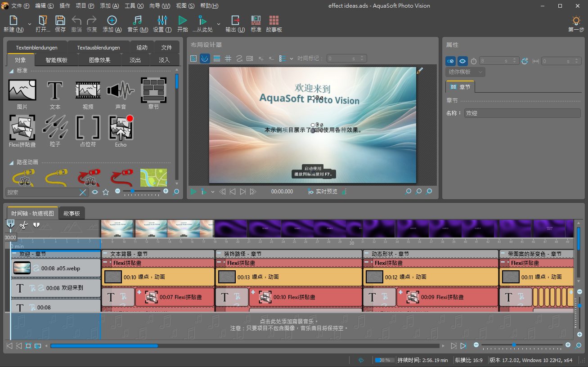Click the 恢复 (Redo) toolbar icon
Image resolution: width=588 pixels, height=367 pixels.
pyautogui.click(x=92, y=20)
